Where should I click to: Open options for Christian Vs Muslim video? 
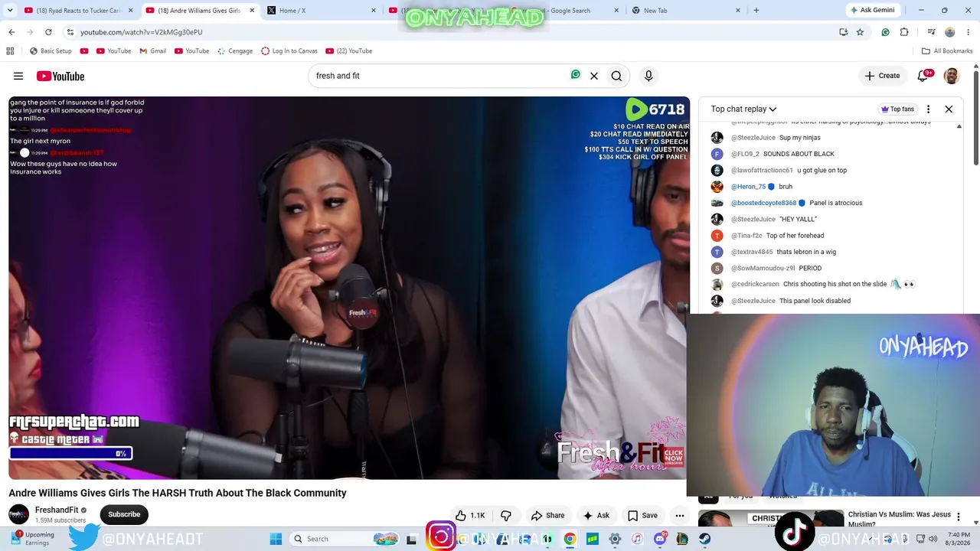point(959,517)
